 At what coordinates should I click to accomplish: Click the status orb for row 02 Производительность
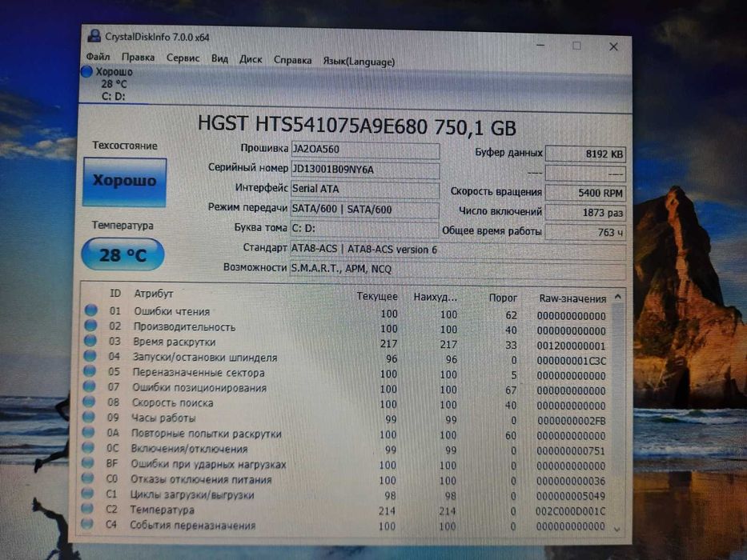coord(90,326)
